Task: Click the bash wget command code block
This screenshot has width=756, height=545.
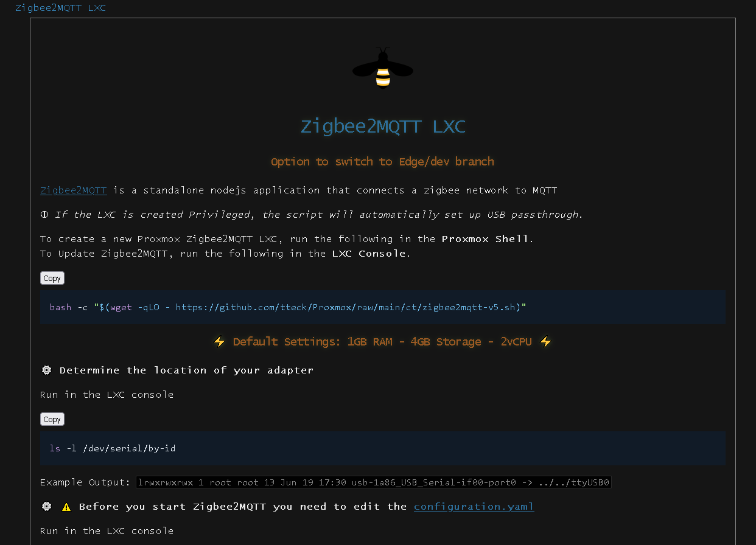Action: pos(383,307)
